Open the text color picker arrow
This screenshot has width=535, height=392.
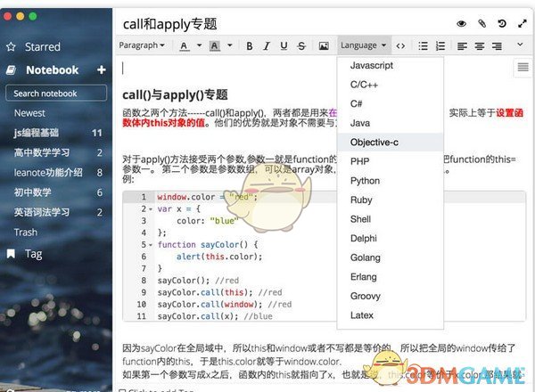click(x=199, y=45)
